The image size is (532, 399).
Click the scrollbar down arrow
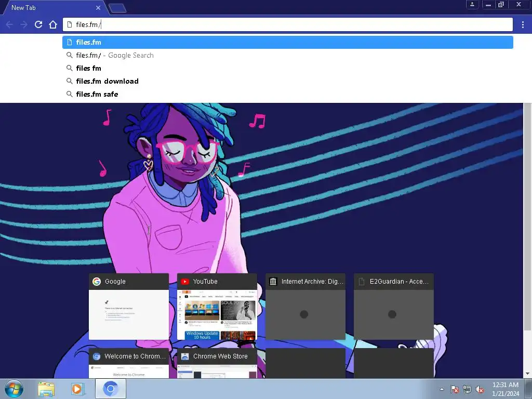point(527,374)
